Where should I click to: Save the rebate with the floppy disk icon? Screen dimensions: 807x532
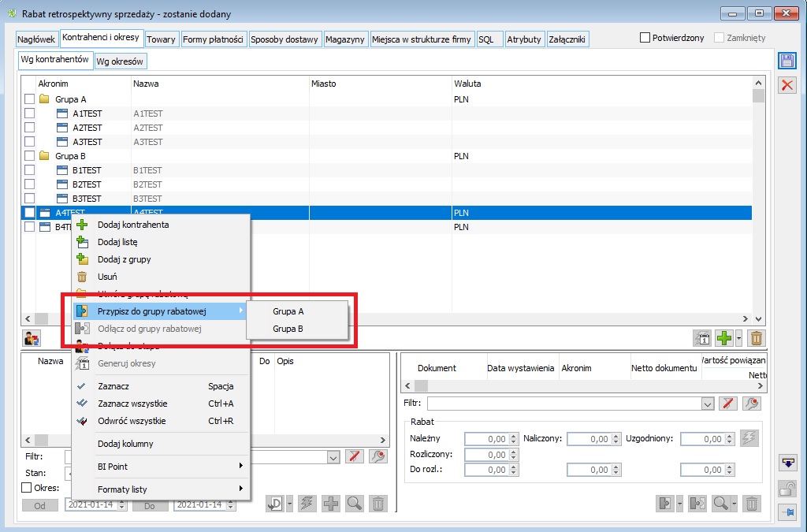787,61
